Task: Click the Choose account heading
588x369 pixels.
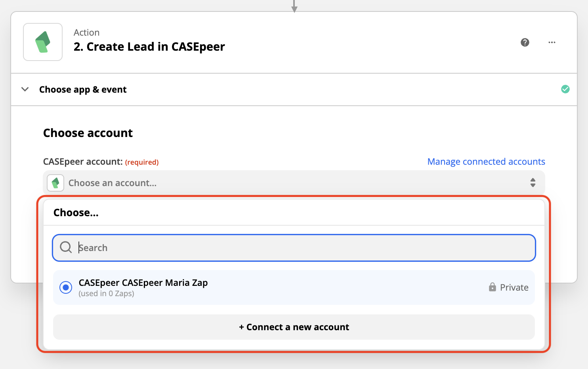Action: tap(88, 133)
